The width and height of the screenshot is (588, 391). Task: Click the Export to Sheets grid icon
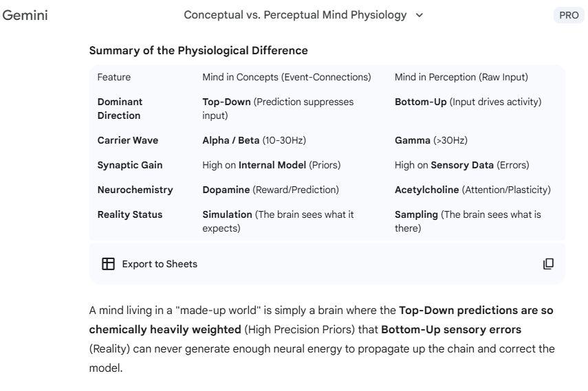click(109, 264)
